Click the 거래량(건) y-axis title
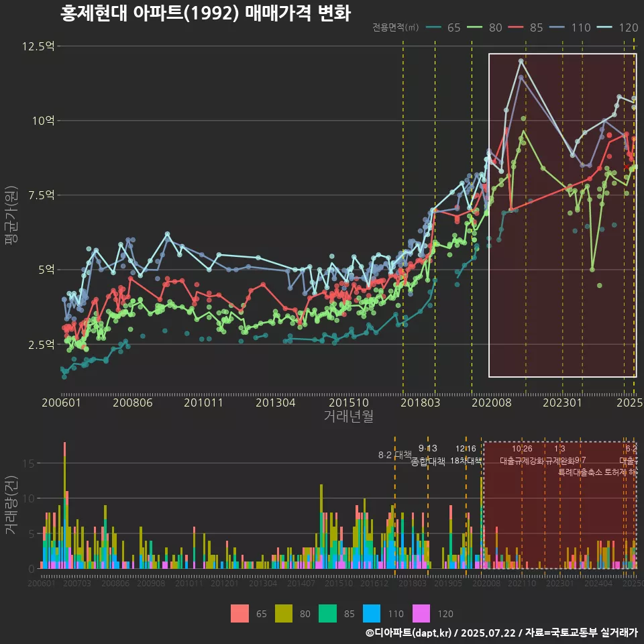Screen dimensions: 644x644 [11, 505]
